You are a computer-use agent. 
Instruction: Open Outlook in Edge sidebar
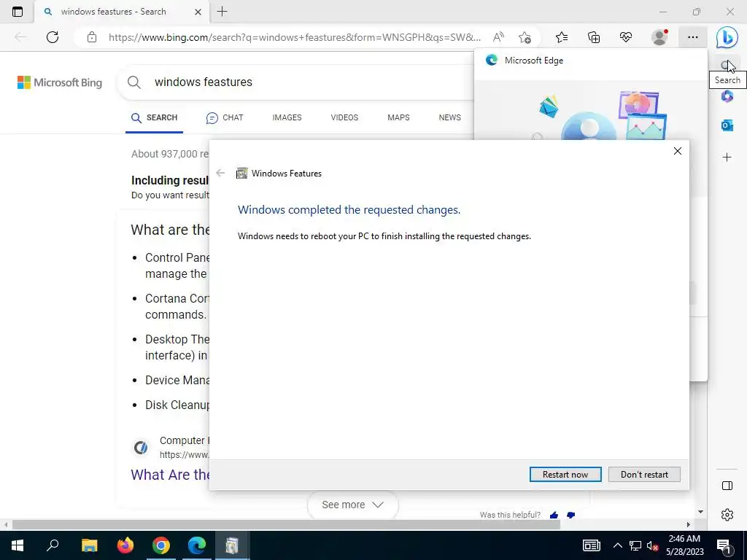[727, 125]
